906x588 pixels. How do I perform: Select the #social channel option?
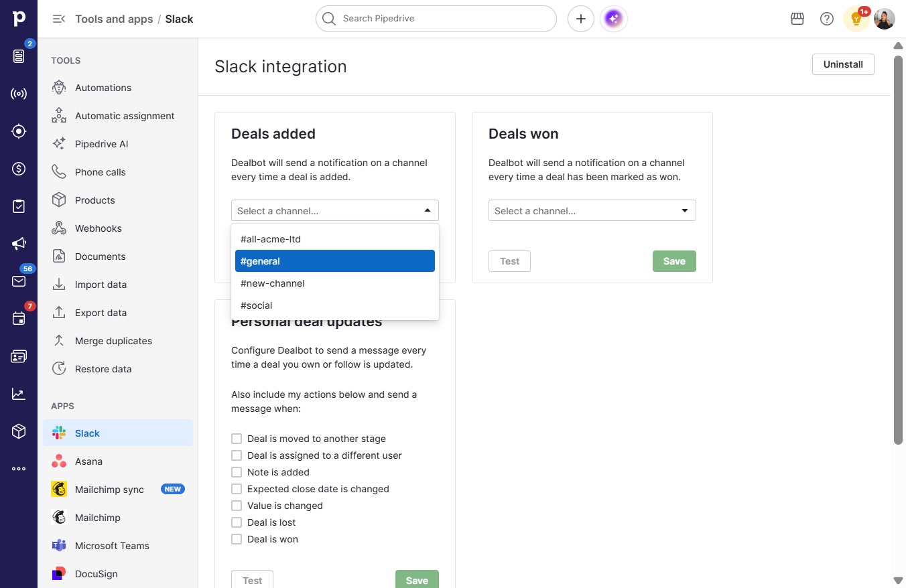(335, 305)
